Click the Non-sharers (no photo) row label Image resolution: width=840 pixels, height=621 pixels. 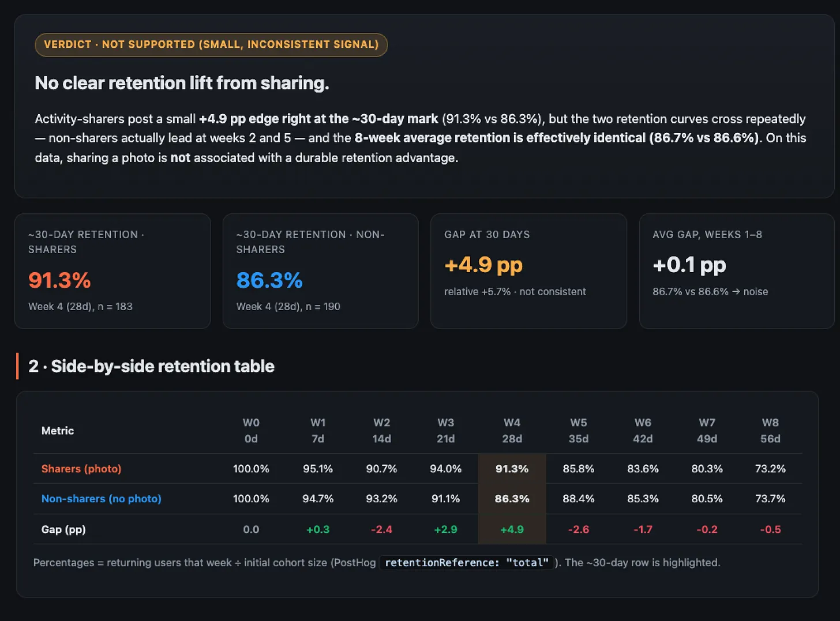[x=102, y=499]
